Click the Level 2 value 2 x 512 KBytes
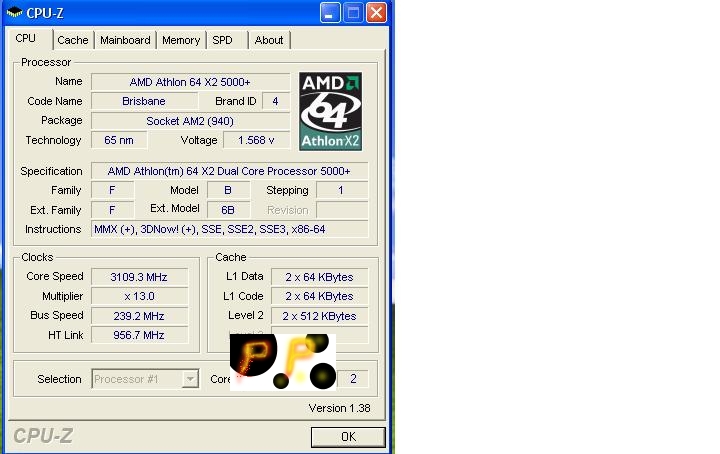The image size is (720, 454). 320,316
